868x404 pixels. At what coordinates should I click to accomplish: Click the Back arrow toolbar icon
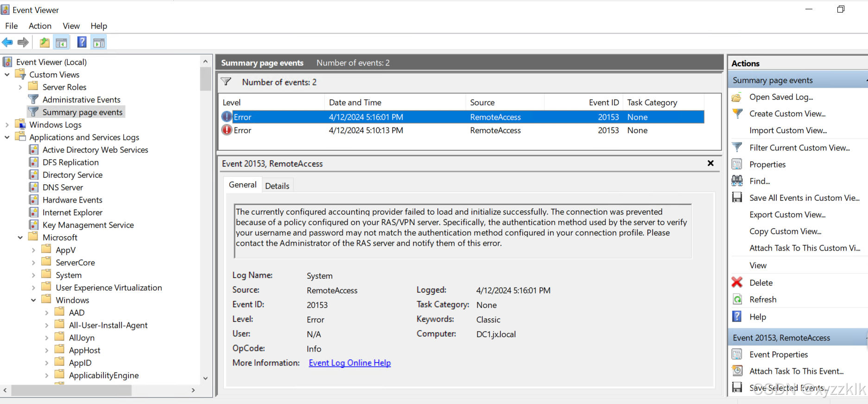click(x=7, y=43)
